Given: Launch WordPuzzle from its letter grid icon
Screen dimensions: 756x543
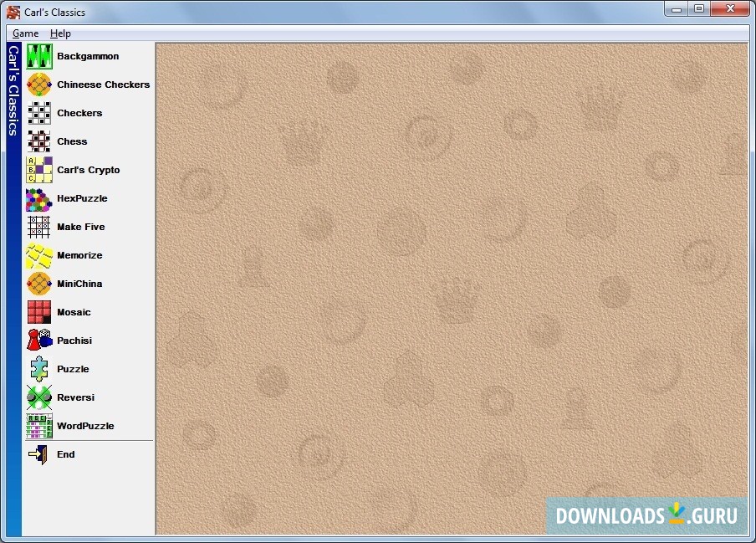Looking at the screenshot, I should [39, 427].
